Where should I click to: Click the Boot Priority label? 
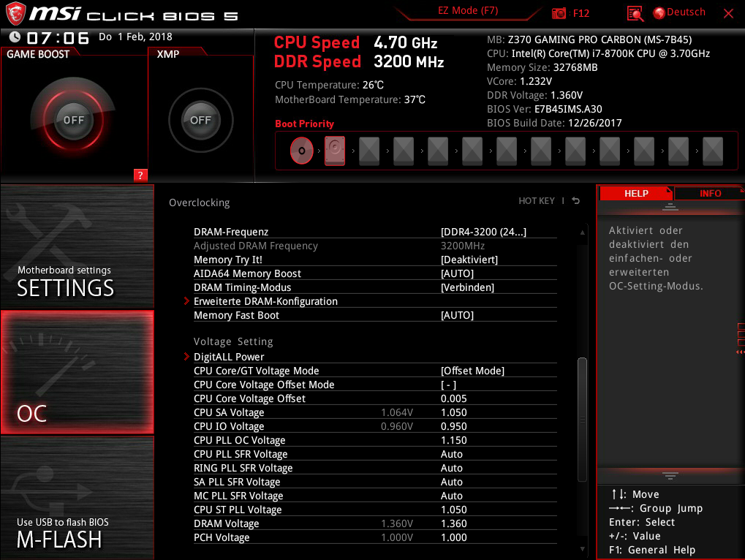(305, 124)
